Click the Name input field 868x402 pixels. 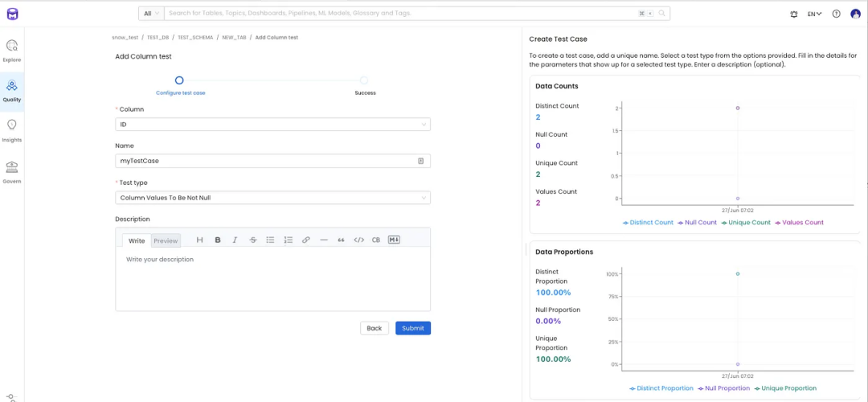[x=265, y=161]
